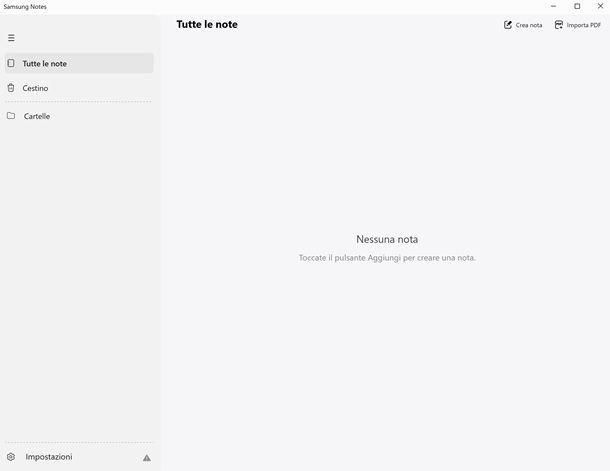The height and width of the screenshot is (471, 610).
Task: Click the warning triangle icon in sidebar
Action: point(147,458)
